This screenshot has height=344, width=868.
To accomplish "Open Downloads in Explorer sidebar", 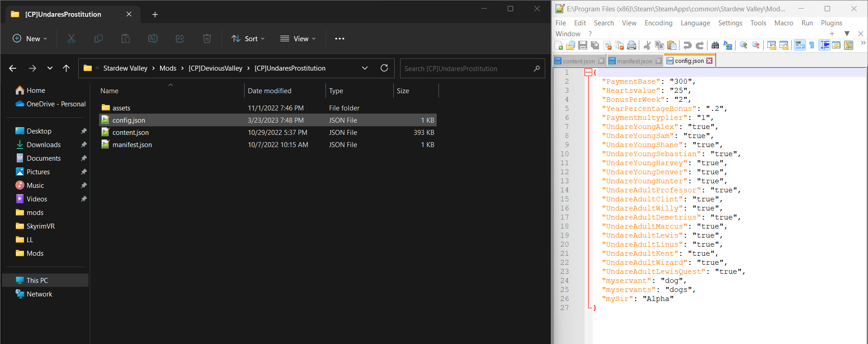I will click(43, 145).
